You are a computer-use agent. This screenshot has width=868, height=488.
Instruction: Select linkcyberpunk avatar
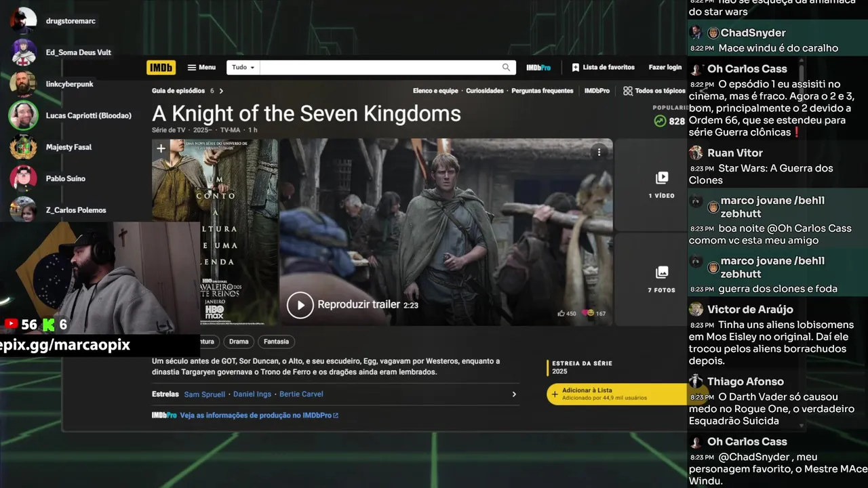[x=23, y=84]
